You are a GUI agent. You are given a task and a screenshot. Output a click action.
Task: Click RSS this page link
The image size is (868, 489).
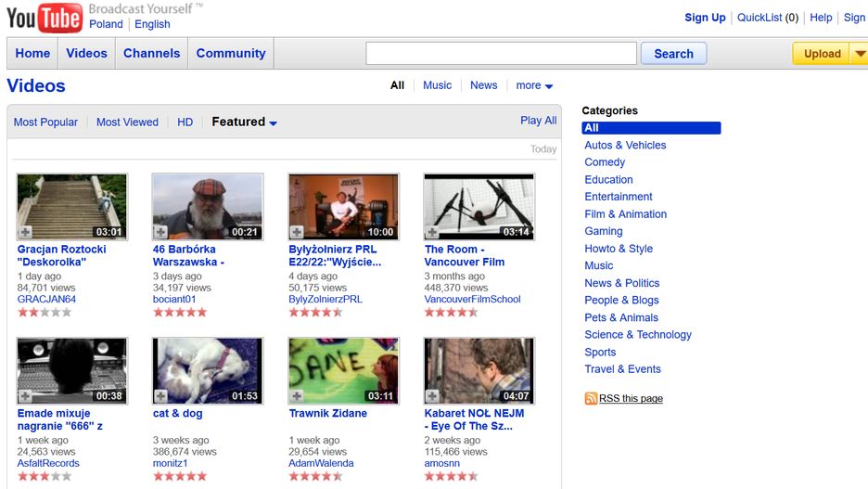click(x=631, y=398)
